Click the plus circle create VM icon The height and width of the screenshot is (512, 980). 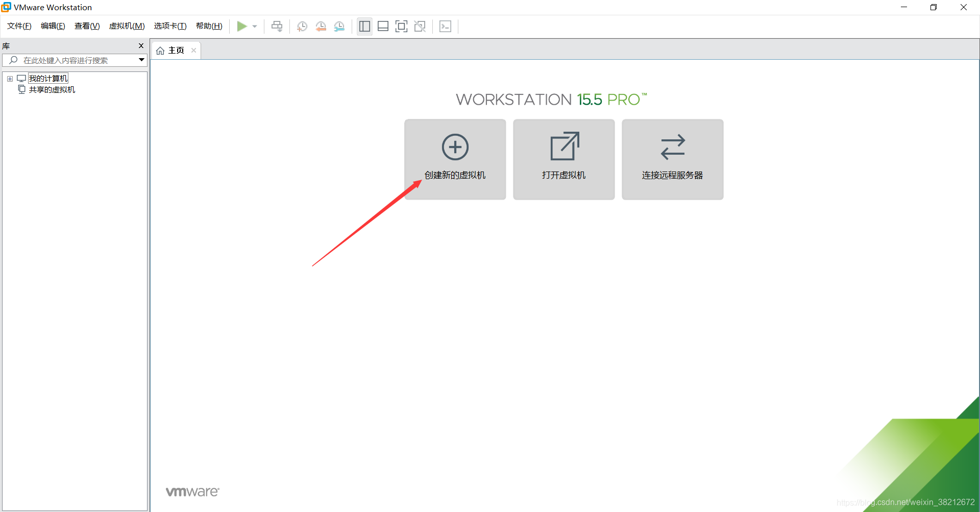(x=455, y=147)
